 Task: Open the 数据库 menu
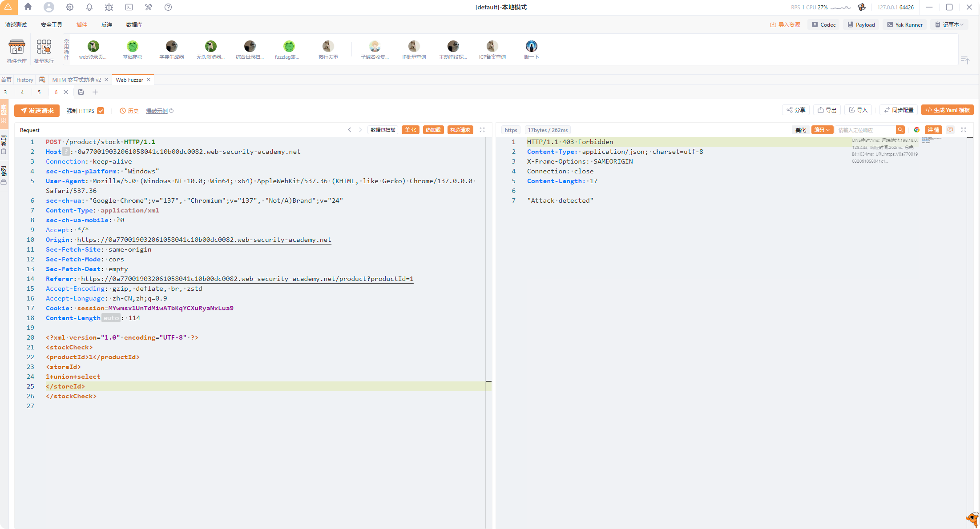click(x=134, y=25)
